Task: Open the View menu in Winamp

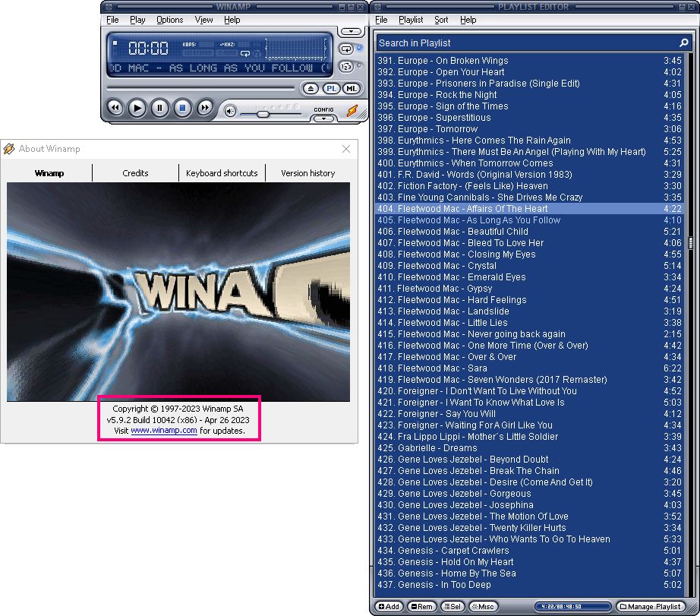Action: pos(203,20)
